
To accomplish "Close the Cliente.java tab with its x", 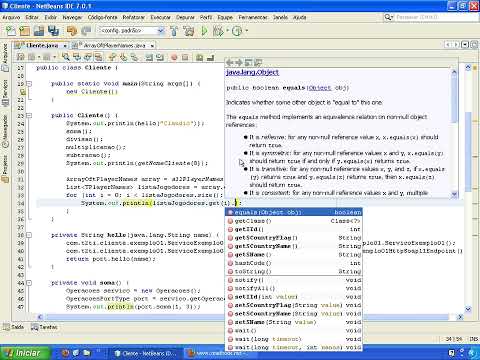I will click(65, 46).
